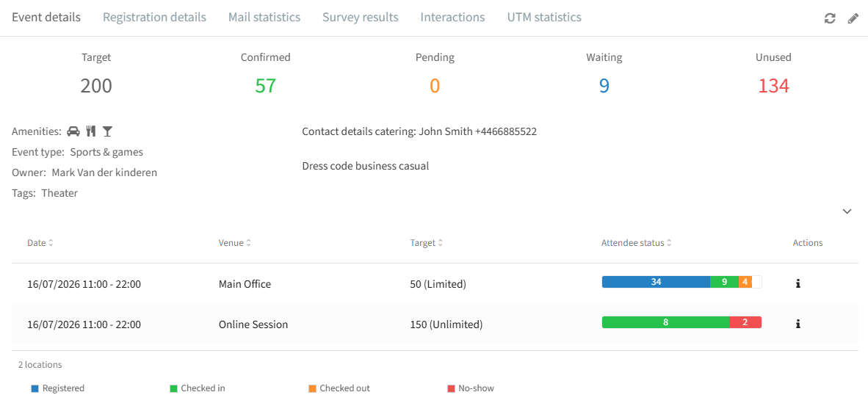Click the 150 (Unlimited) target cell
868x403 pixels.
click(446, 324)
